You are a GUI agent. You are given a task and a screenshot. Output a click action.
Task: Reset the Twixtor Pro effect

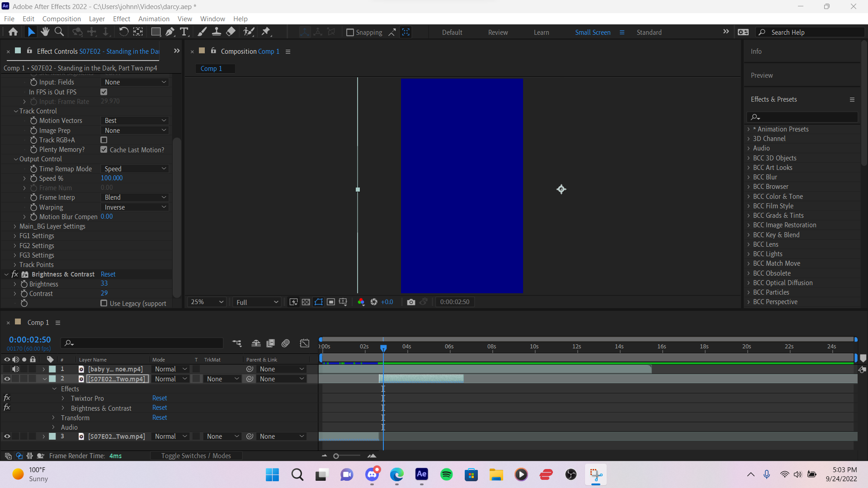pyautogui.click(x=160, y=398)
